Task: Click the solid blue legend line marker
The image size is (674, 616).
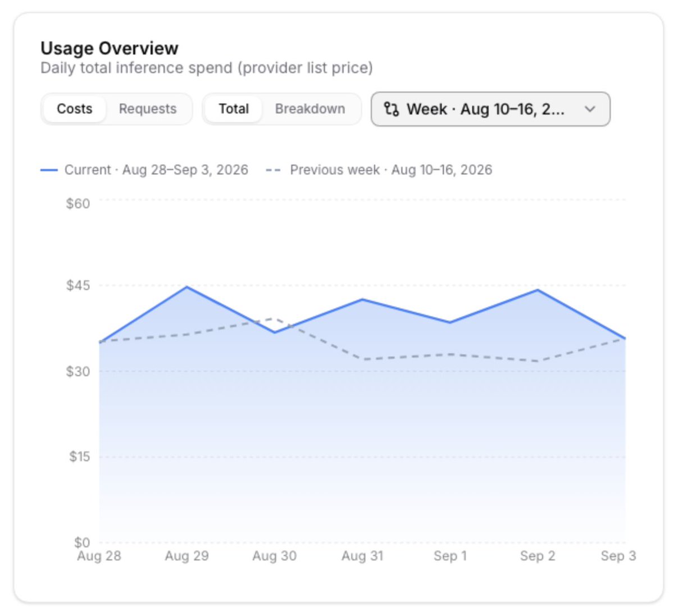Action: click(x=49, y=170)
